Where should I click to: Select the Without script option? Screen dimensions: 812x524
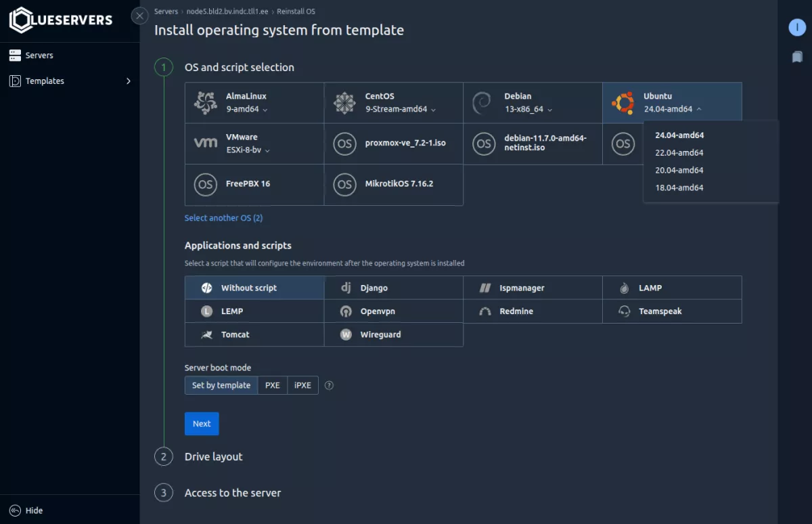coord(254,288)
